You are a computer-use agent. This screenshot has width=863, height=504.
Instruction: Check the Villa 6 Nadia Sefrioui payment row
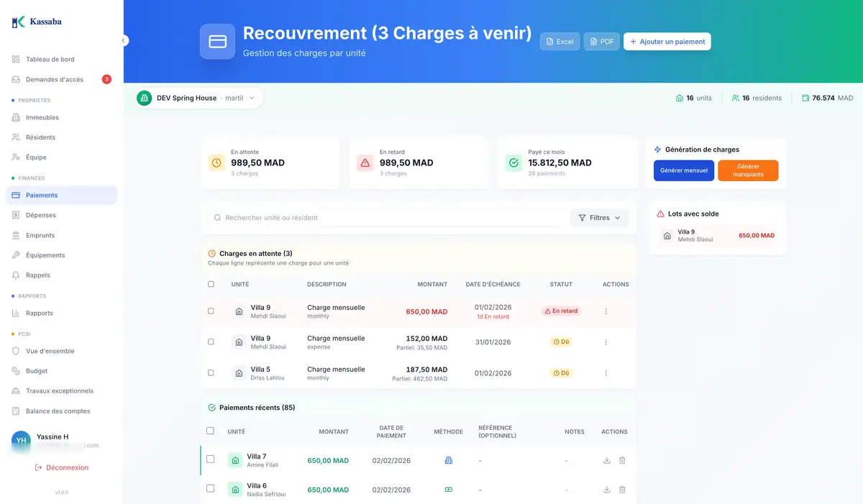(210, 489)
